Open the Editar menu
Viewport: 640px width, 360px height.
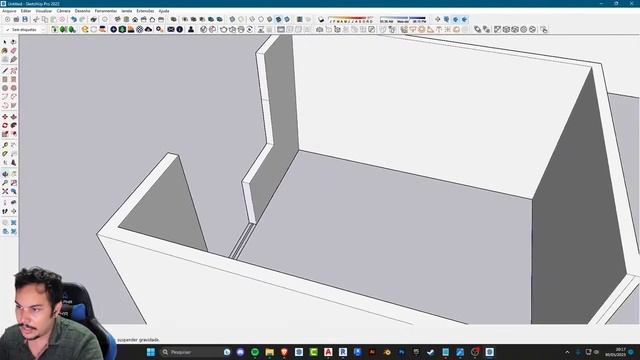(x=26, y=11)
